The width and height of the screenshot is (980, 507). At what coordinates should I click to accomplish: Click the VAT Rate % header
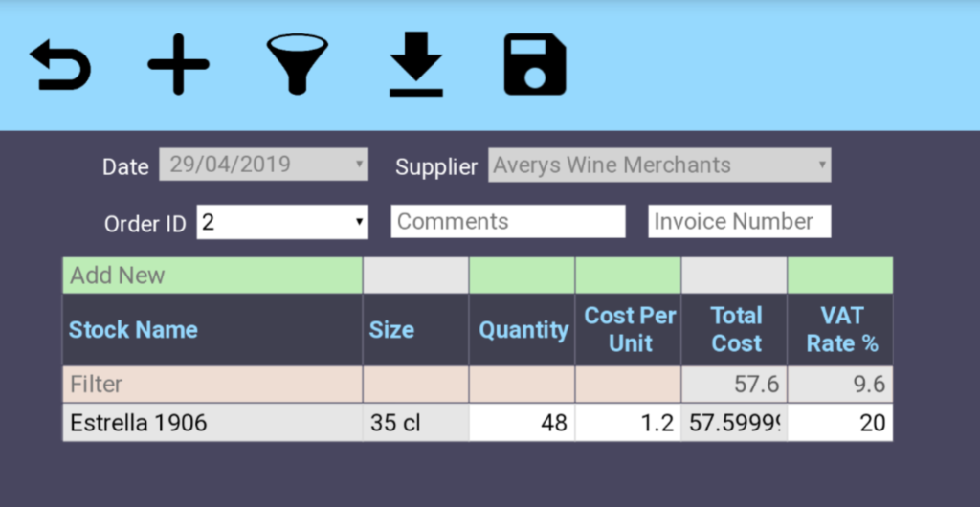click(840, 330)
